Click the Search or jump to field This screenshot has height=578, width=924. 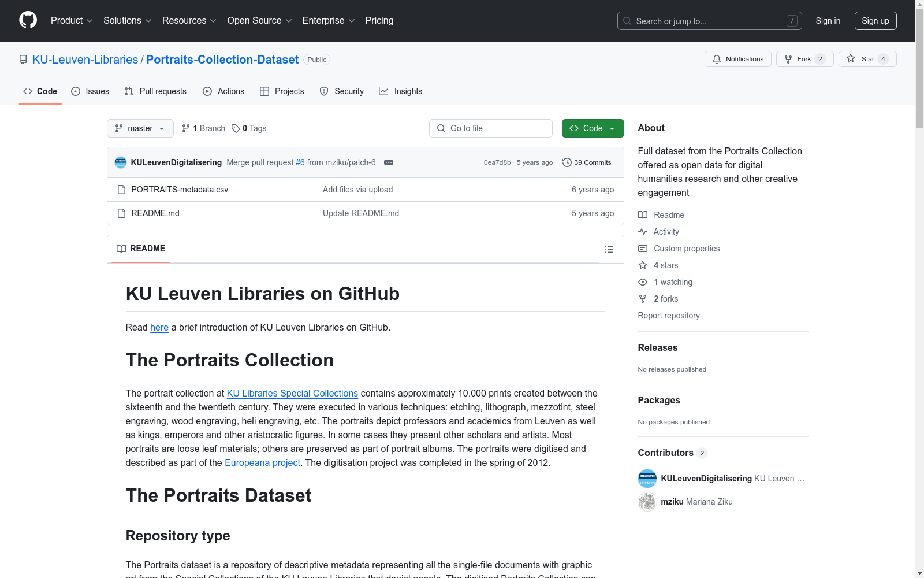710,21
